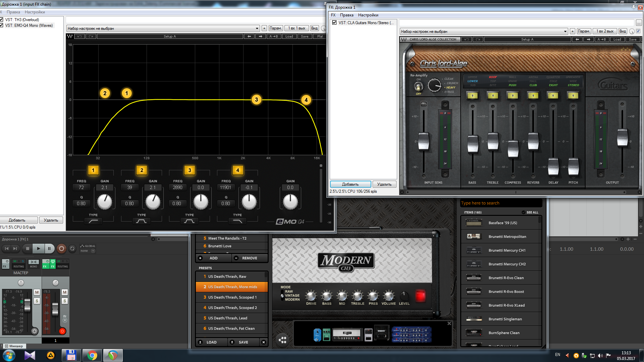Click the track 1 record-arm button
This screenshot has height=362, width=644.
[x=62, y=331]
